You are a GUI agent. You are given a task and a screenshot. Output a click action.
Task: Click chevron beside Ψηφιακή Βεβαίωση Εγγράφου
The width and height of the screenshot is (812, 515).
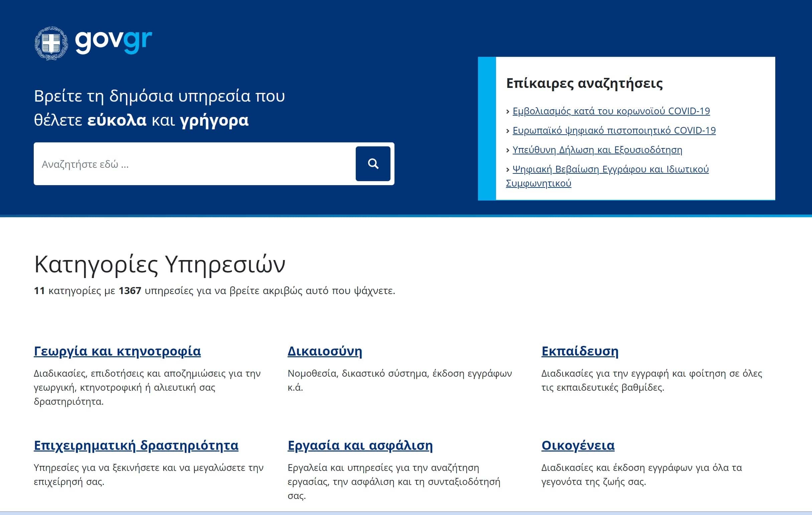tap(508, 170)
